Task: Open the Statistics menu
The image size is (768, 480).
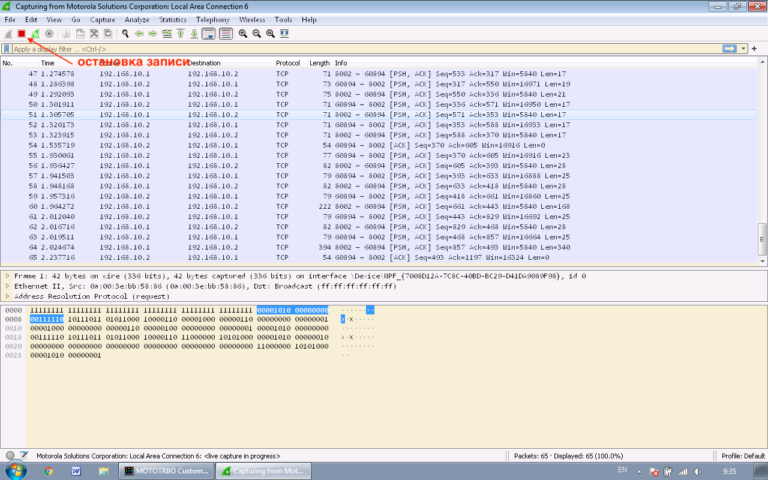Action: 172,19
